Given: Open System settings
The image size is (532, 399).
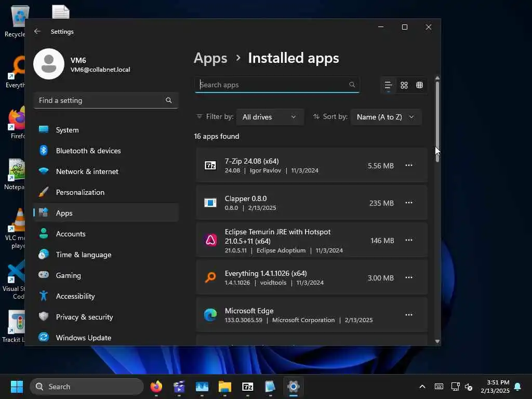Looking at the screenshot, I should (106, 130).
